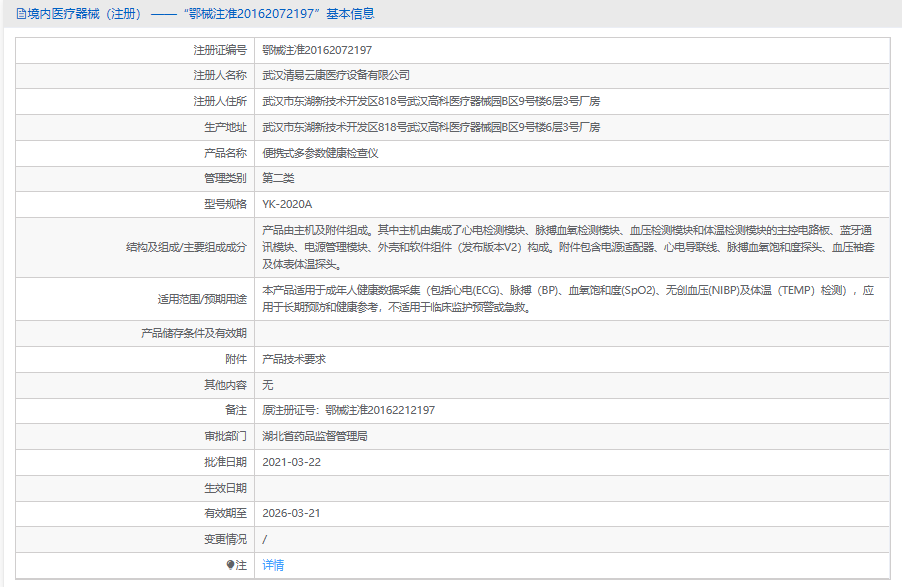
Task: Click the intended use text starting 本产品适用于成年人
Action: click(x=568, y=299)
